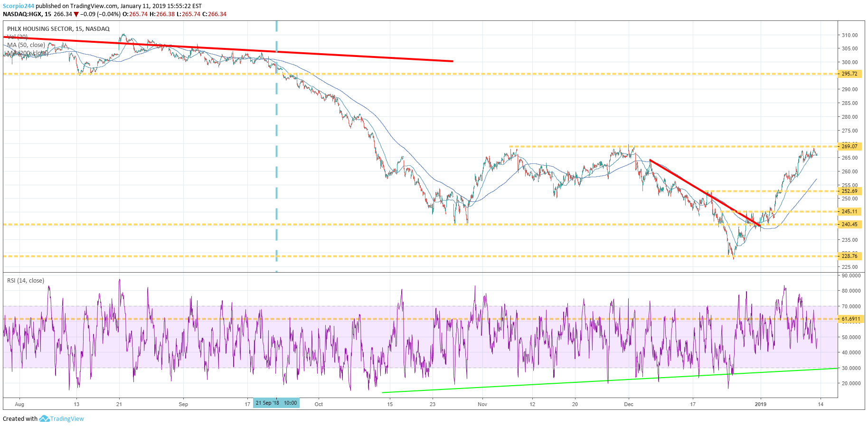This screenshot has width=868, height=427.
Task: Select the H:266.38 high value in header
Action: [x=162, y=14]
